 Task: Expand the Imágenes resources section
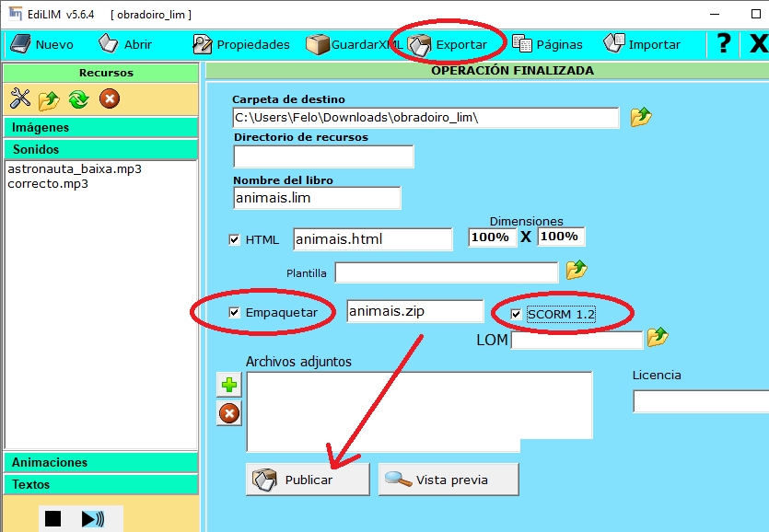click(x=100, y=127)
